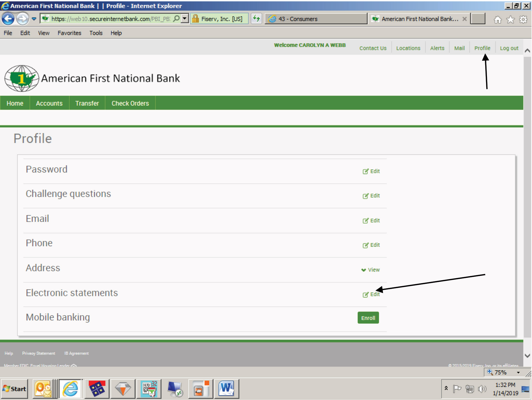Open the taskbar app with 32 badge
Image resolution: width=532 pixels, height=400 pixels.
point(149,389)
